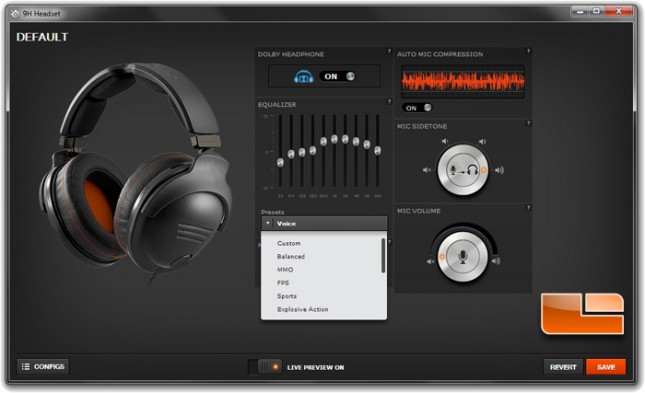Click the 500 Hz equalizer slider handle
The image size is (645, 393).
coord(323,142)
